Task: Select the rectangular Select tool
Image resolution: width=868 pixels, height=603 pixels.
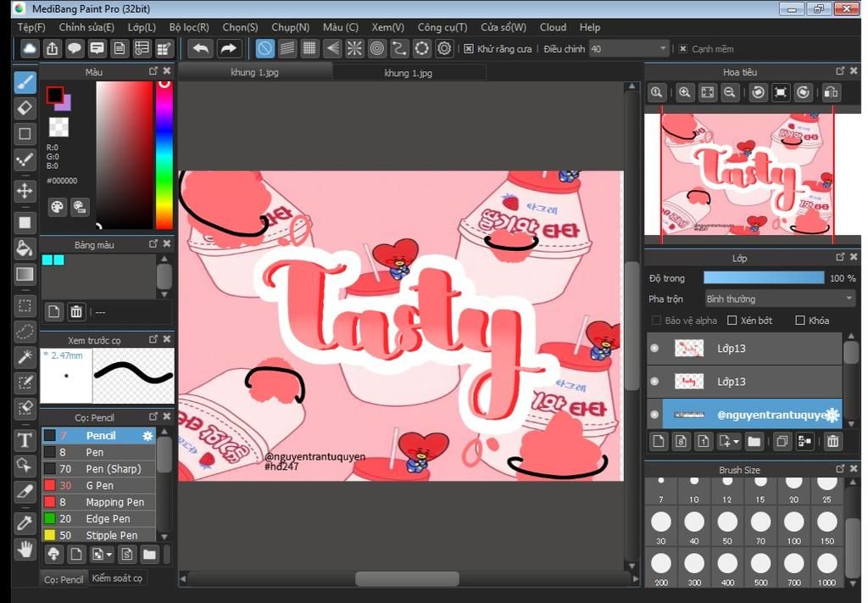Action: click(x=25, y=305)
